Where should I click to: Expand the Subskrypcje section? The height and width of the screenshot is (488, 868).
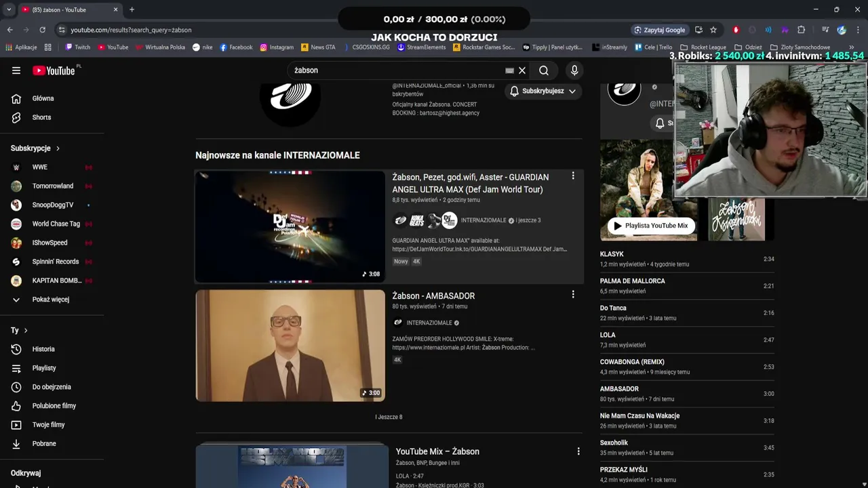pos(35,148)
